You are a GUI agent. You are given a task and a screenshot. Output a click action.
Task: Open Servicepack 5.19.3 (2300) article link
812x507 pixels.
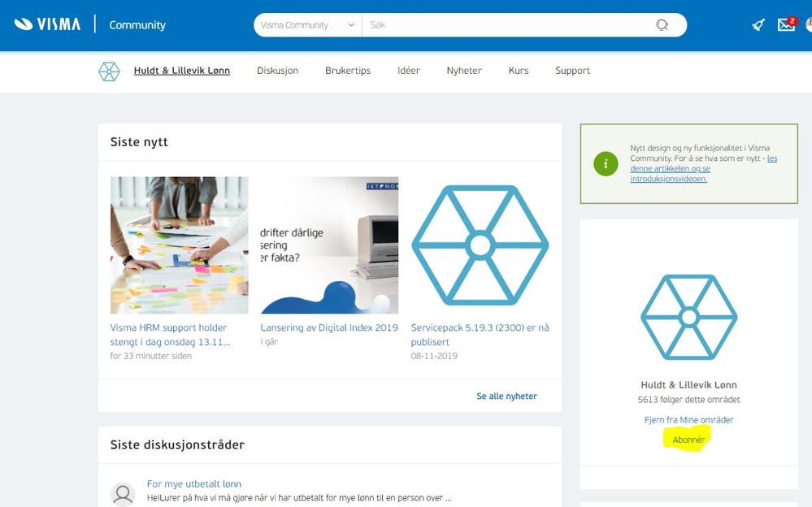tap(480, 335)
